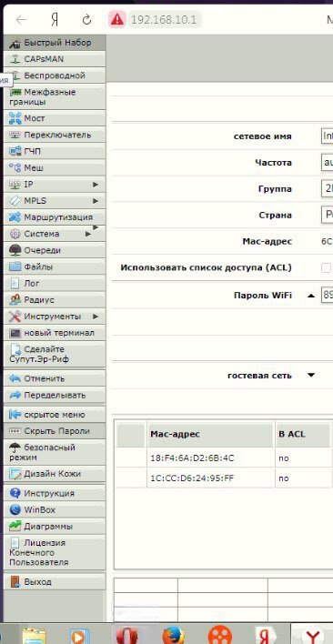Image resolution: width=333 pixels, height=644 pixels.
Task: Click the Переделывать redo arrow icon
Action: 15,395
